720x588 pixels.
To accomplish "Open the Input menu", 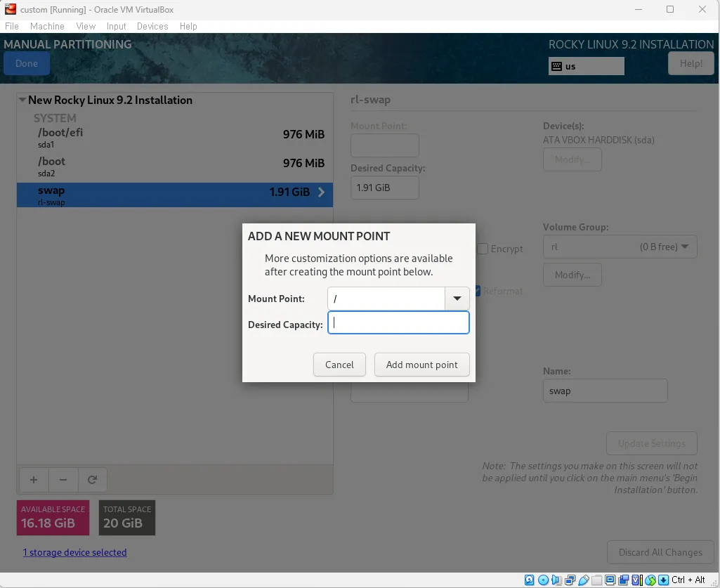I will point(116,26).
